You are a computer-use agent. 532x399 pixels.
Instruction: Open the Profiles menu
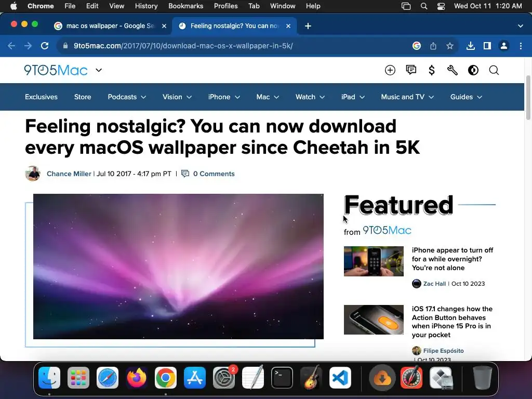click(x=225, y=6)
